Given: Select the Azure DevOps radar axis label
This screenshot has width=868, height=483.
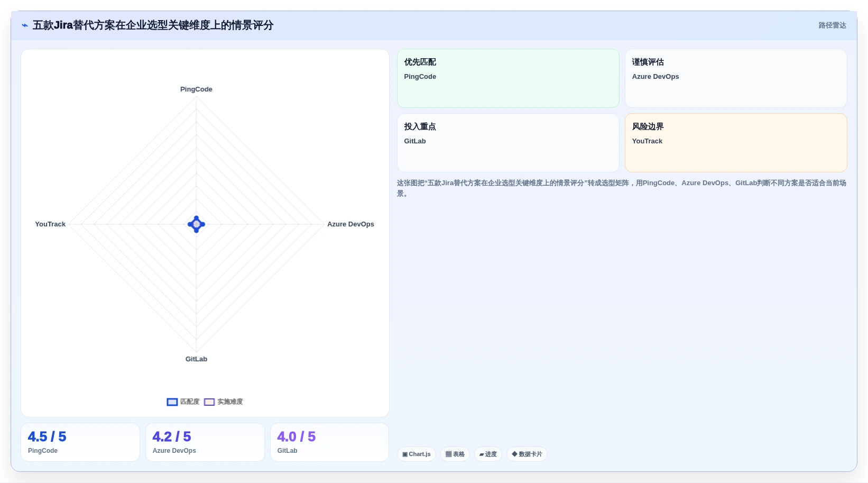Looking at the screenshot, I should [350, 224].
